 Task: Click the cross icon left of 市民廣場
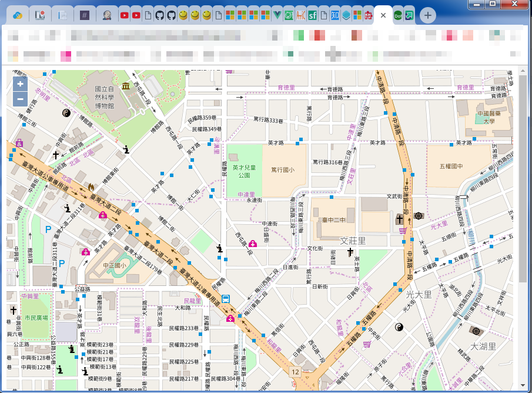(x=14, y=310)
